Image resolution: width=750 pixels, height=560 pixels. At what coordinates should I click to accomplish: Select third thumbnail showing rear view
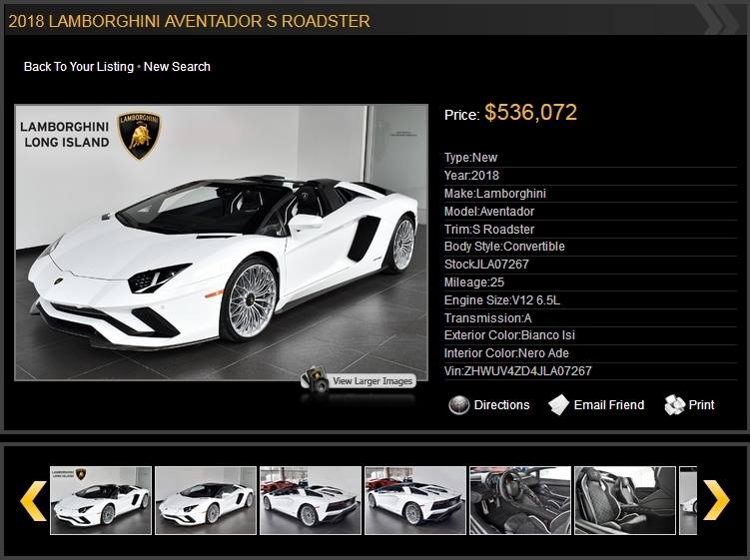point(311,500)
